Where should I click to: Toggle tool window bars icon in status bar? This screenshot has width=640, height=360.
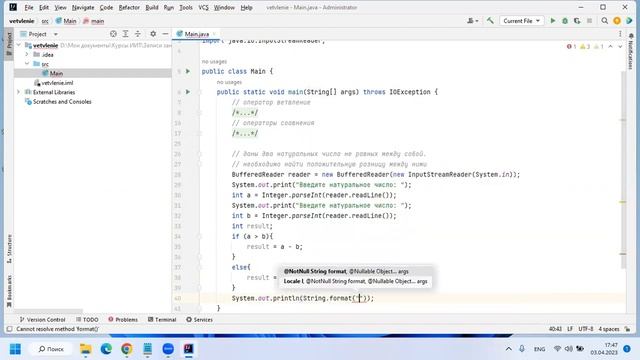[x=9, y=329]
